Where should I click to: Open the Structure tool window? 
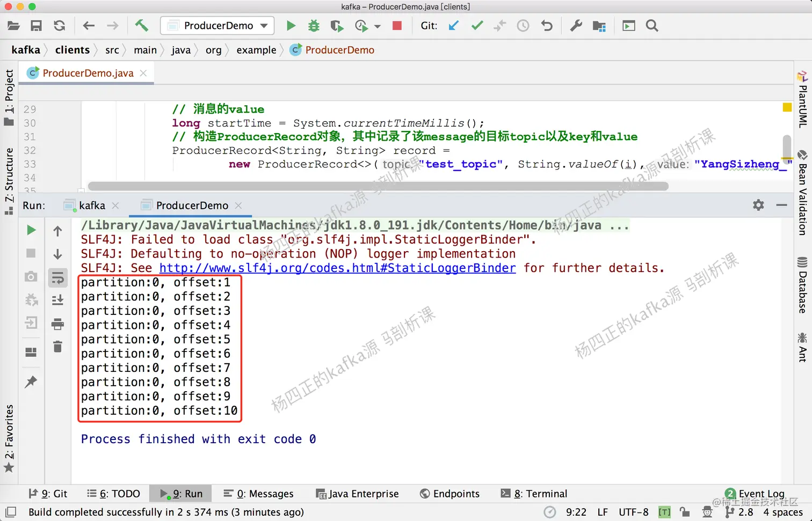point(9,181)
